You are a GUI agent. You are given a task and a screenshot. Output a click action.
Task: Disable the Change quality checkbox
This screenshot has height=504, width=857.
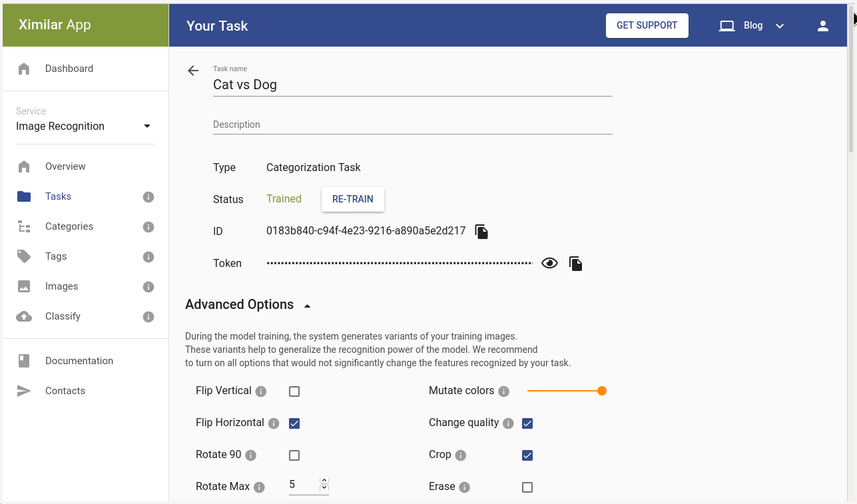pos(527,423)
